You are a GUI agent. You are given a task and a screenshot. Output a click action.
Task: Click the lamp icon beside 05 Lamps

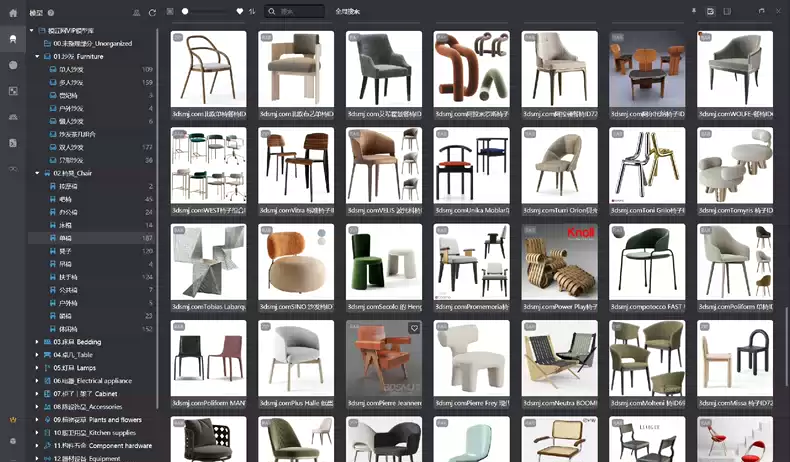tap(47, 368)
